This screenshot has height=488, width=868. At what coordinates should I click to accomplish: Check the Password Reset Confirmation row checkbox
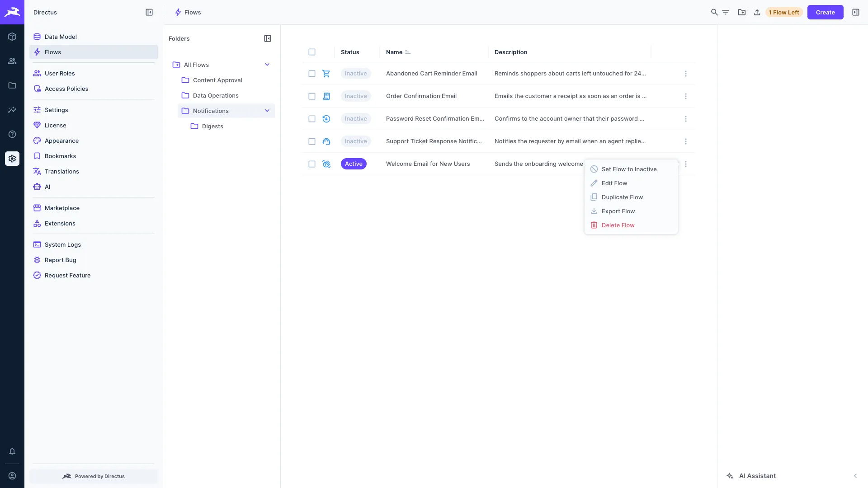coord(312,119)
